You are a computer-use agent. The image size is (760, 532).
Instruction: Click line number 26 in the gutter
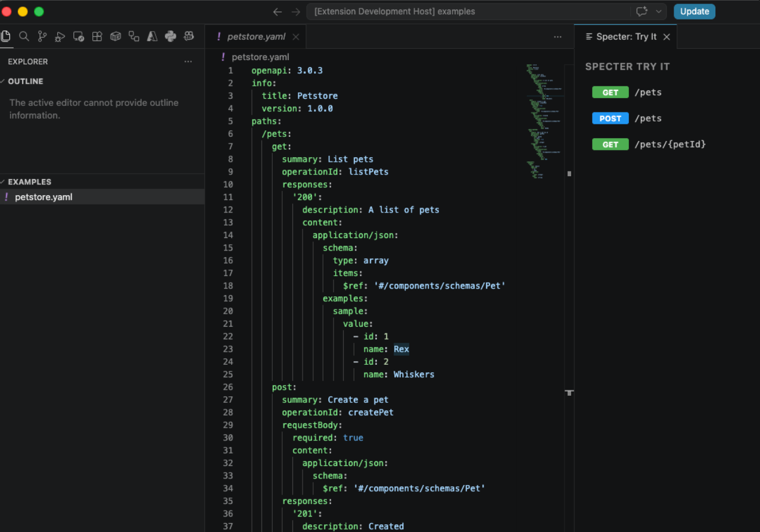click(x=228, y=387)
